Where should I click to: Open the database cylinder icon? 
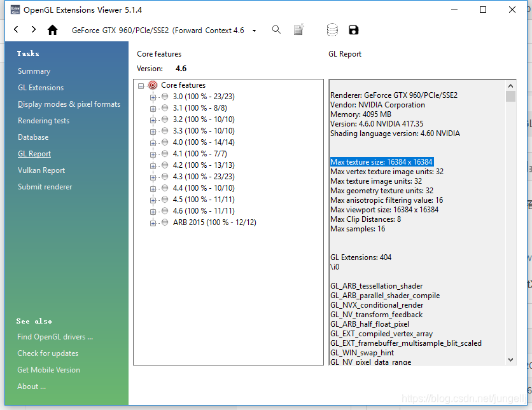(332, 30)
